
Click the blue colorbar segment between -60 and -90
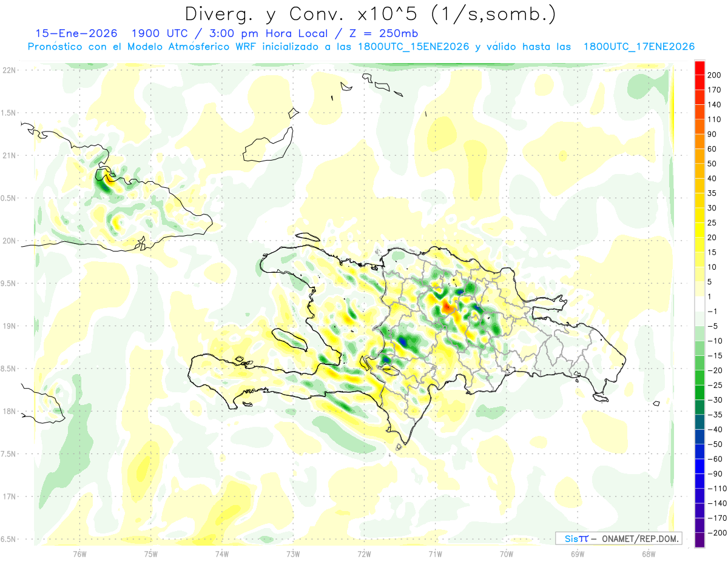(x=699, y=467)
